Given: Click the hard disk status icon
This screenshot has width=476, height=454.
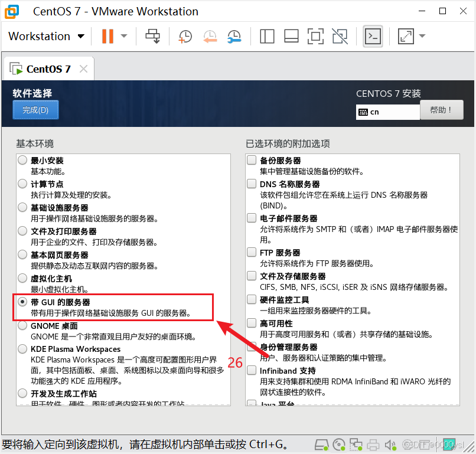Looking at the screenshot, I should click(321, 445).
